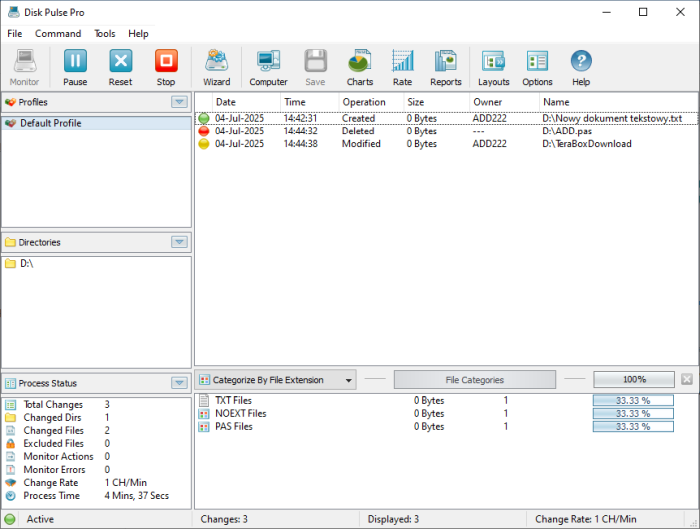700x529 pixels.
Task: Click the Change Rate status icon
Action: (10, 483)
